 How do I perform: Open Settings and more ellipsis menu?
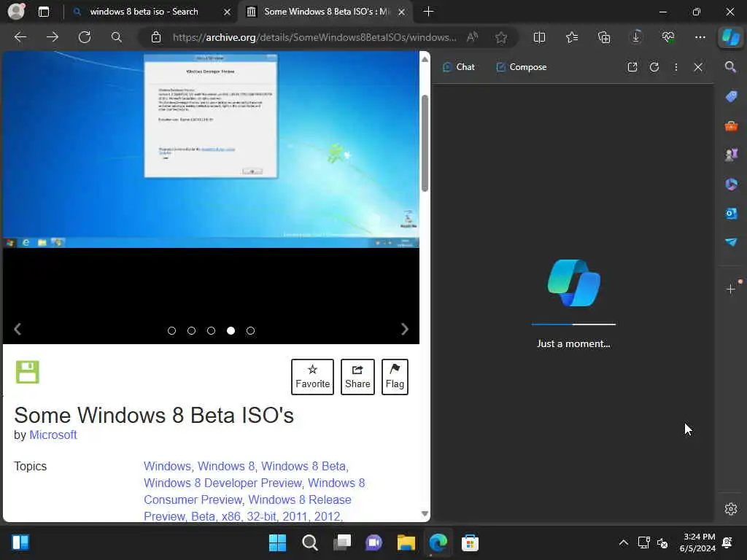(x=700, y=37)
